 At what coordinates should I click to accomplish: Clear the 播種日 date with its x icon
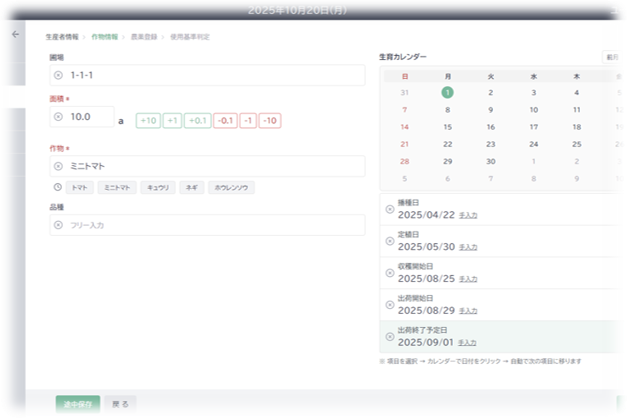pyautogui.click(x=389, y=209)
